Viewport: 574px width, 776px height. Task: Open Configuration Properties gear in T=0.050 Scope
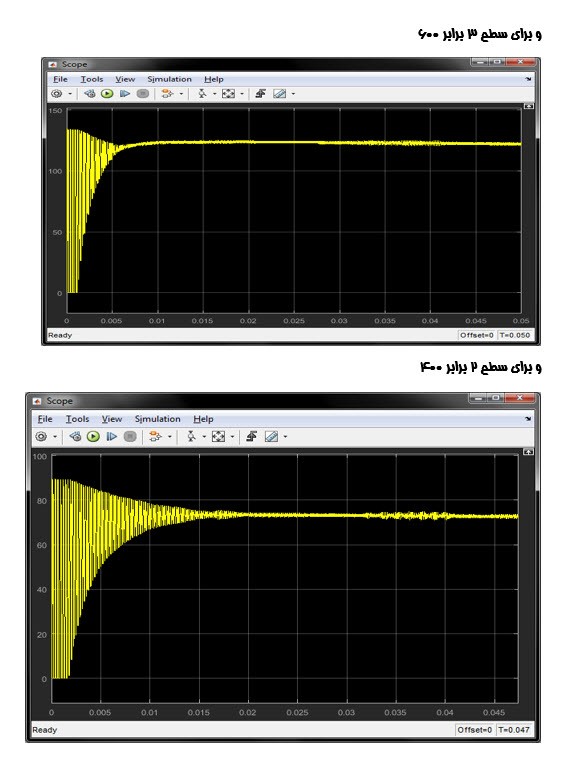pyautogui.click(x=57, y=94)
